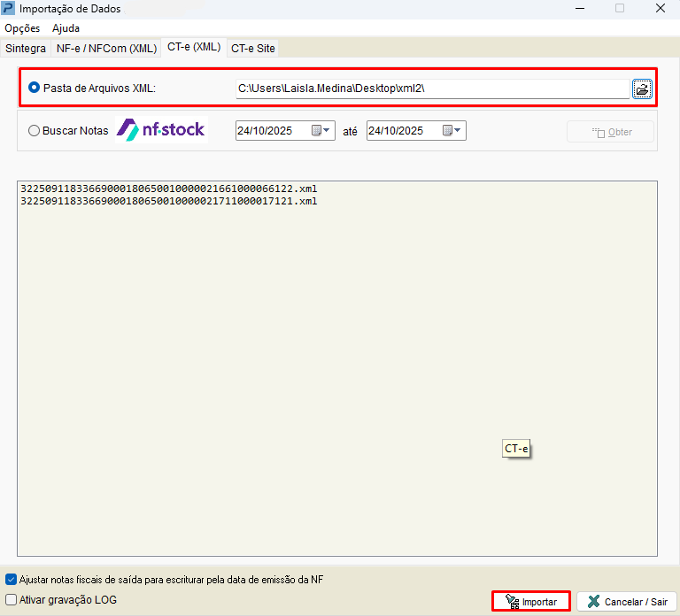
Task: Minimize the Importação de Dados window
Action: [x=580, y=8]
